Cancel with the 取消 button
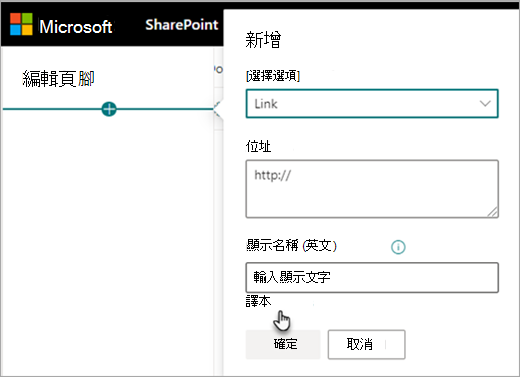 (366, 344)
